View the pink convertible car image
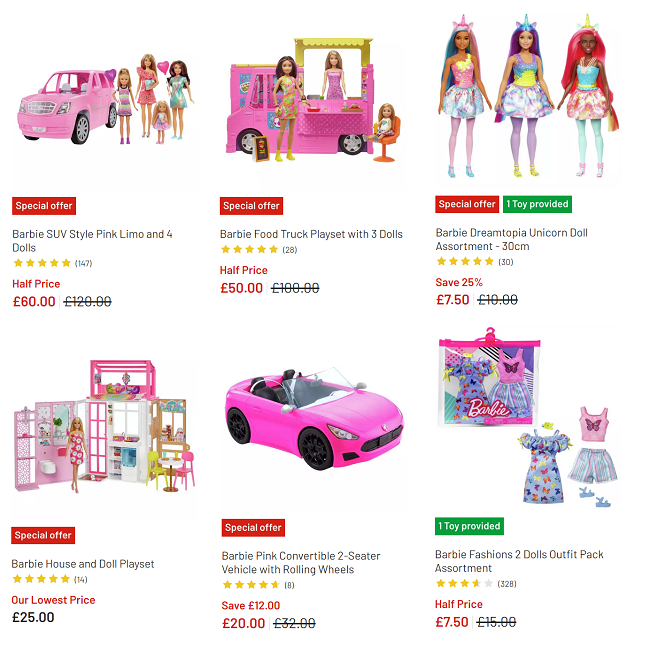Viewport: 650px width, 653px height. click(314, 420)
